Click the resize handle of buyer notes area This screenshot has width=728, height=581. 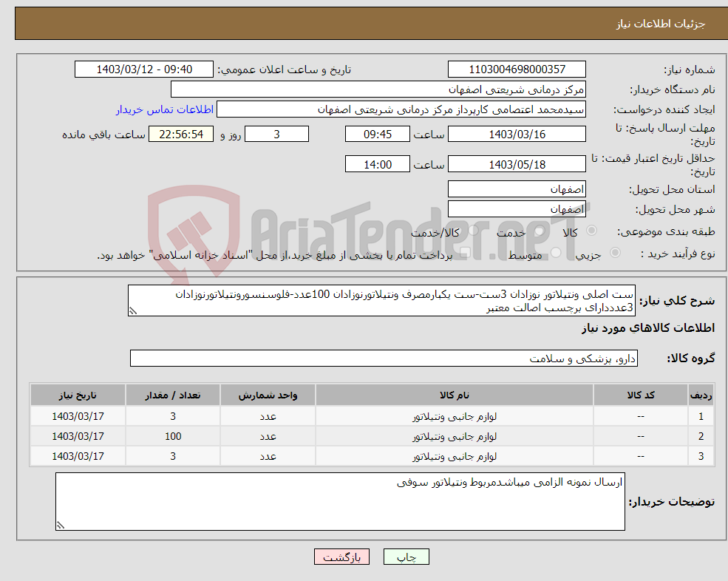pyautogui.click(x=61, y=526)
